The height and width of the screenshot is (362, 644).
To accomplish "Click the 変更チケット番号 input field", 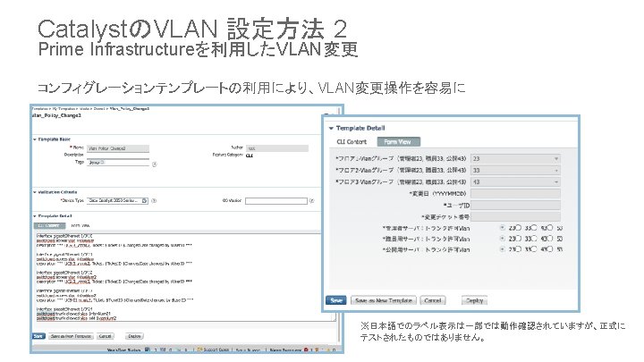I will pos(515,216).
